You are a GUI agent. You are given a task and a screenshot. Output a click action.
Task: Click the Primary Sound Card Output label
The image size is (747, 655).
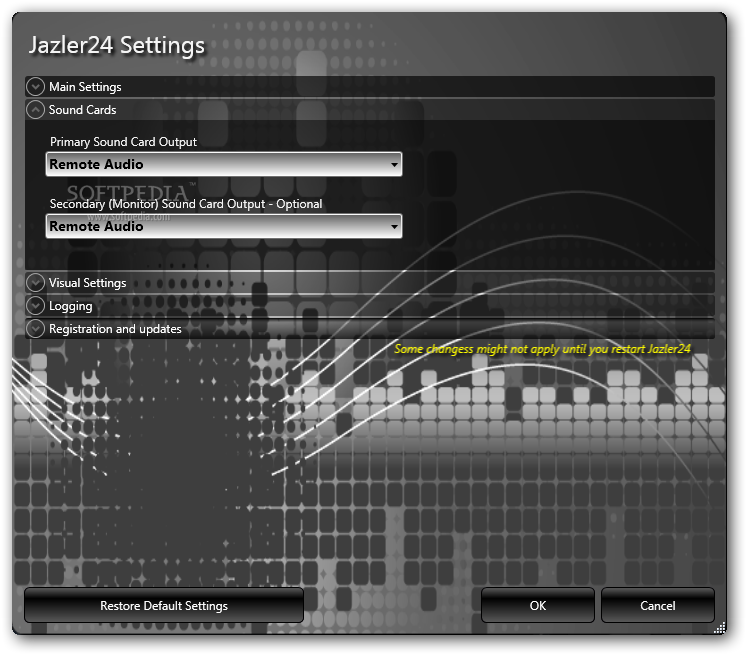pos(123,142)
